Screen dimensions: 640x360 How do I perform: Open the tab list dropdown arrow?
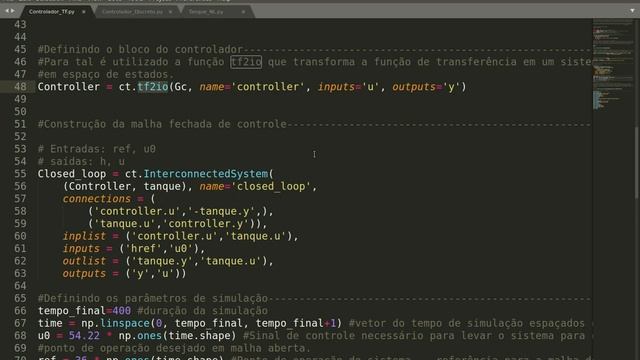coord(632,11)
